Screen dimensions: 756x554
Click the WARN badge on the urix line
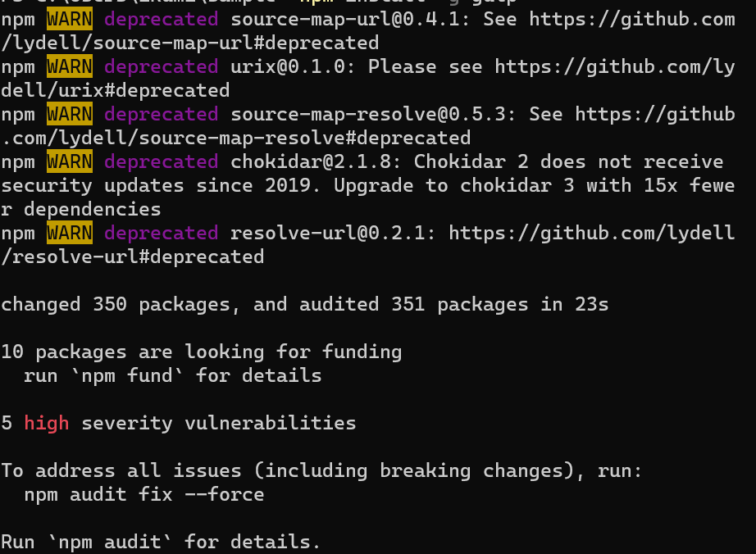70,66
